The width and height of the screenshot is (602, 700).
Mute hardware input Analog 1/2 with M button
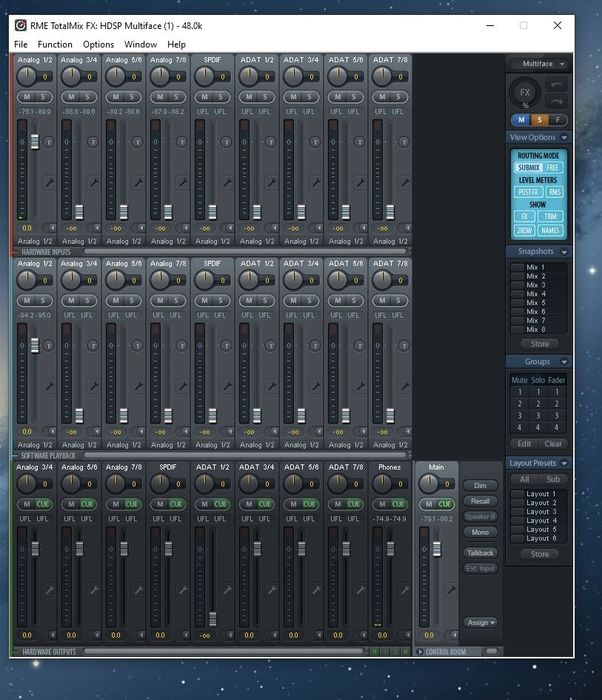pos(27,97)
